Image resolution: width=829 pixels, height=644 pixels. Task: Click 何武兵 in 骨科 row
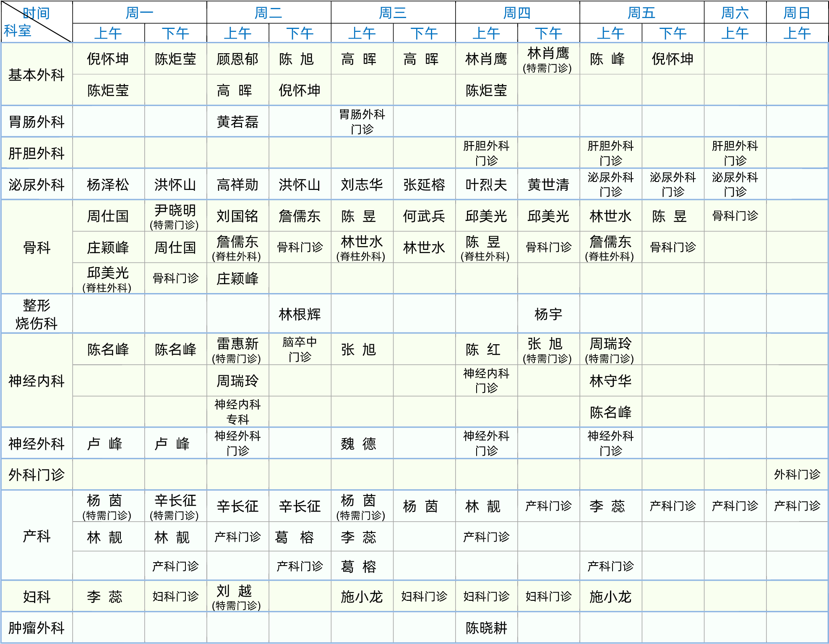424,216
